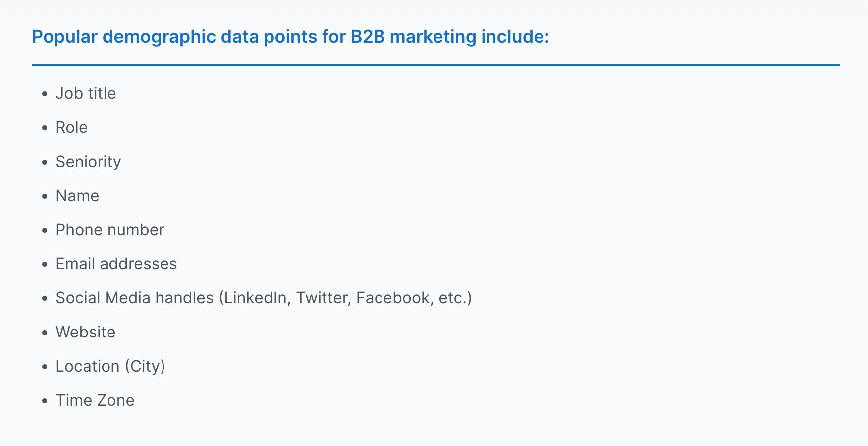Click the 'Popular demographic data points' heading

click(290, 37)
